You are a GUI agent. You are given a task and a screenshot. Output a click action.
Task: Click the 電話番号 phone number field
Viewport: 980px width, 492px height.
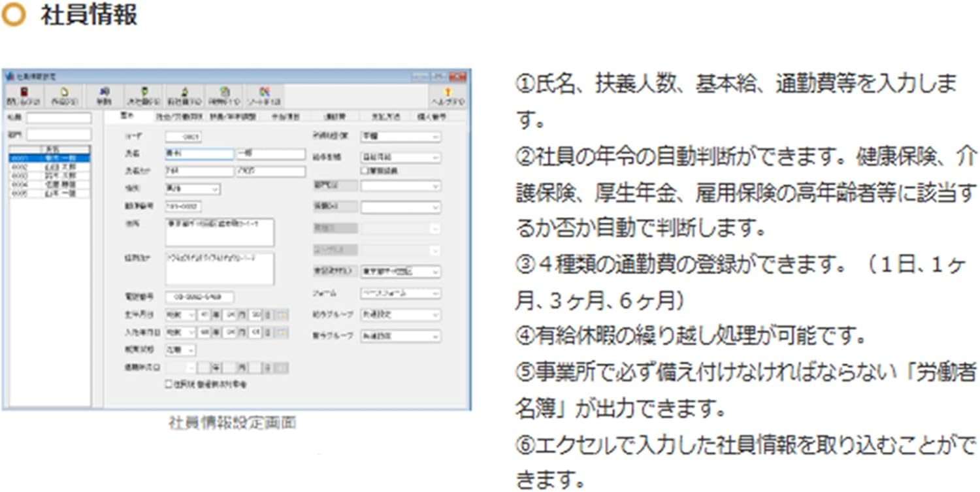pos(199,297)
